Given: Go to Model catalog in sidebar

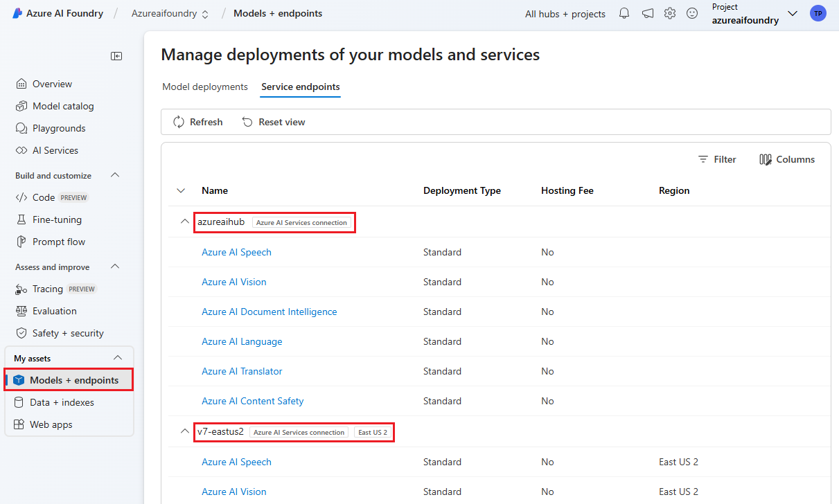Looking at the screenshot, I should pos(62,106).
